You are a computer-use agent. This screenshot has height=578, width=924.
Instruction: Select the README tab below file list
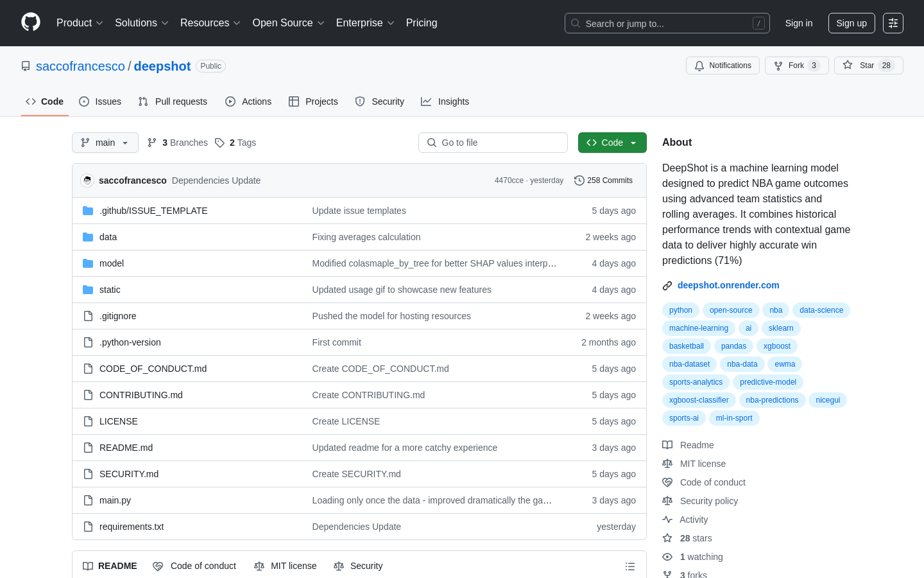pyautogui.click(x=110, y=566)
